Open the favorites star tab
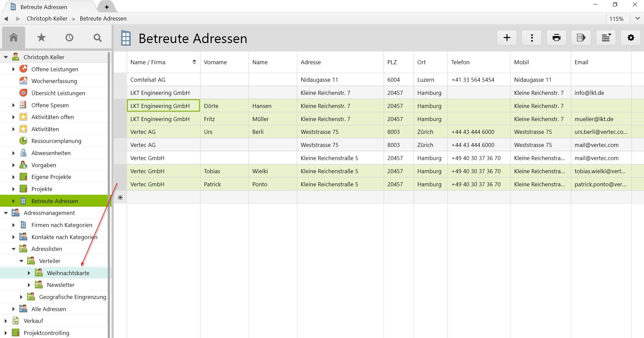644x338 pixels. tap(41, 38)
